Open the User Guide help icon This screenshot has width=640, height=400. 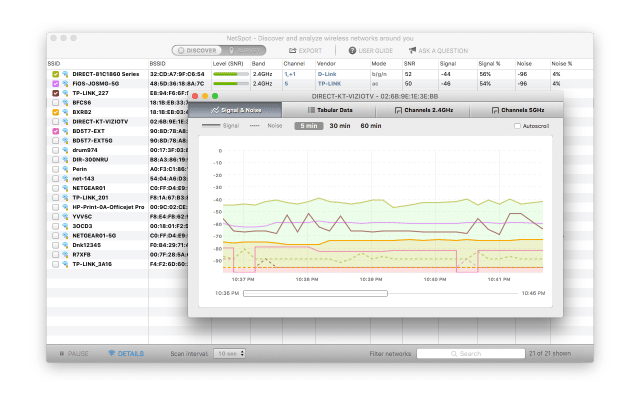(352, 51)
